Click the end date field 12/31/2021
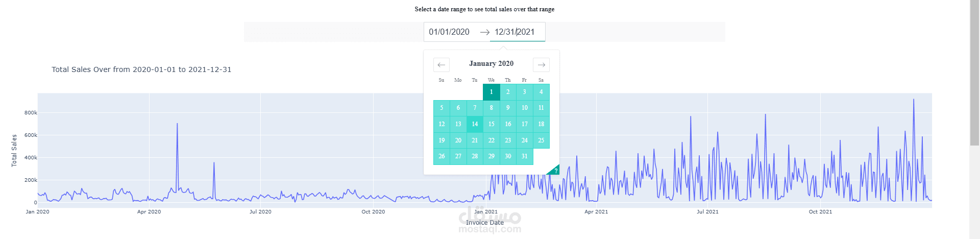Viewport: 980px width, 239px height. 514,32
